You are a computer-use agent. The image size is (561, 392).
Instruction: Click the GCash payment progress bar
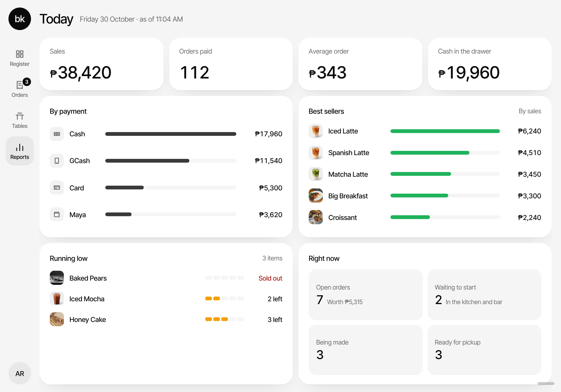click(171, 161)
